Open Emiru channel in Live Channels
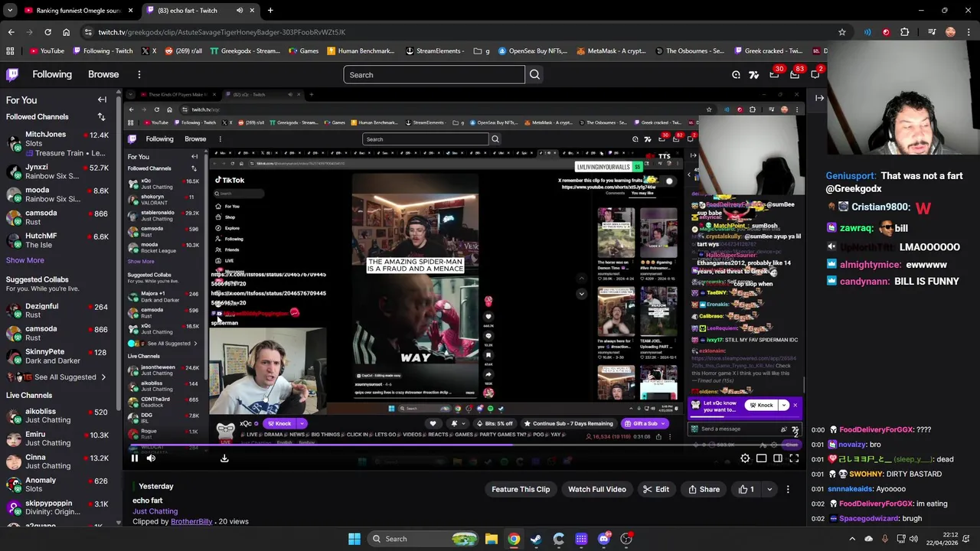Screen dimensions: 980x551 pyautogui.click(x=57, y=439)
